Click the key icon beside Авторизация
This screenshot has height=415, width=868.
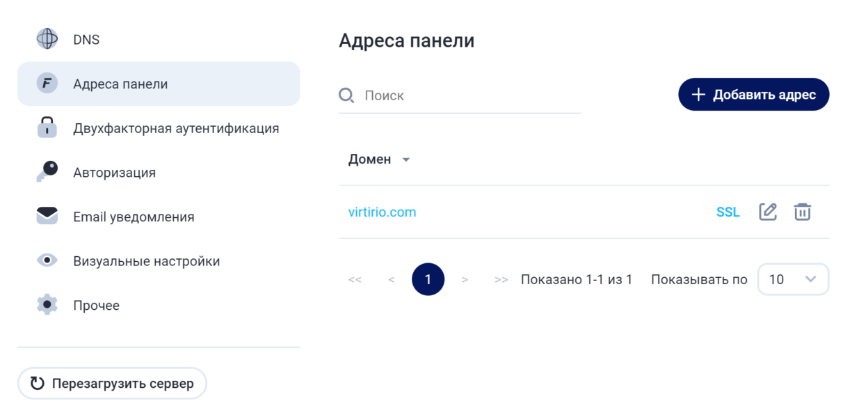pos(47,172)
